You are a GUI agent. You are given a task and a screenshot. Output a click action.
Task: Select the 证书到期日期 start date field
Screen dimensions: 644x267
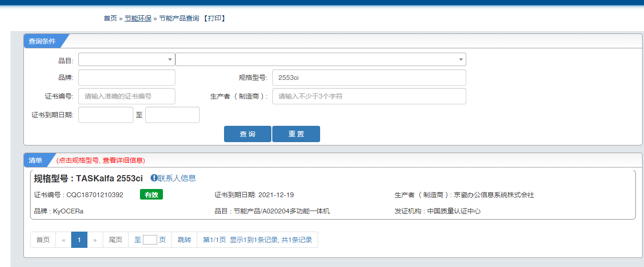click(106, 115)
